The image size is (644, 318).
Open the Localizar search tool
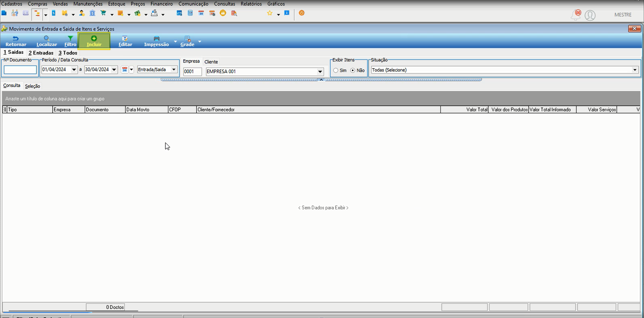point(47,41)
